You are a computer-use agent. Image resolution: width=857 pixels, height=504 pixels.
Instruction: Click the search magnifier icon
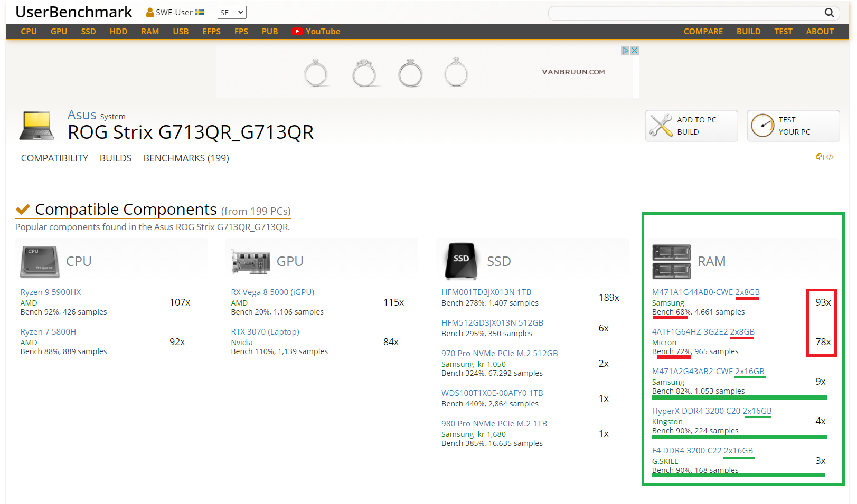click(x=829, y=13)
